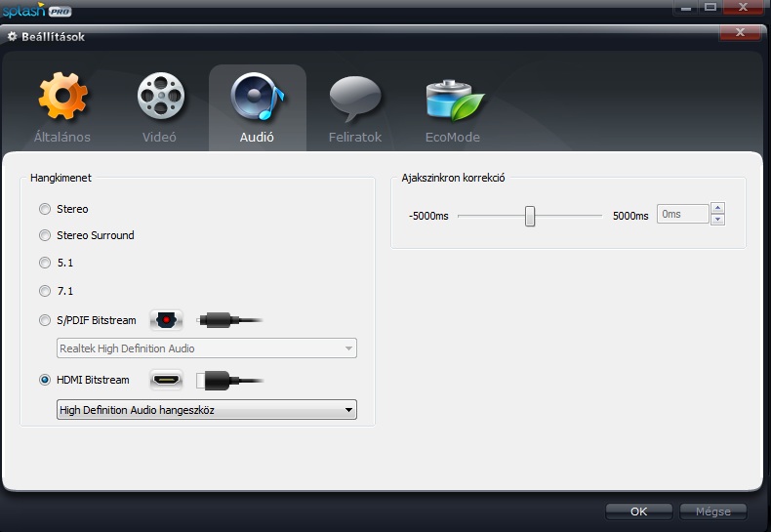Click the Audió tab label

[x=257, y=138]
